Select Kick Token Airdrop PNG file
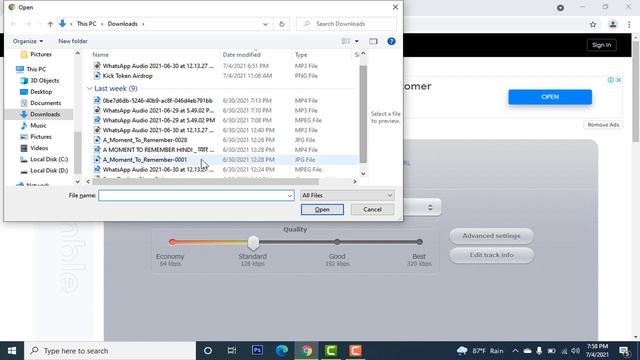 tap(127, 76)
